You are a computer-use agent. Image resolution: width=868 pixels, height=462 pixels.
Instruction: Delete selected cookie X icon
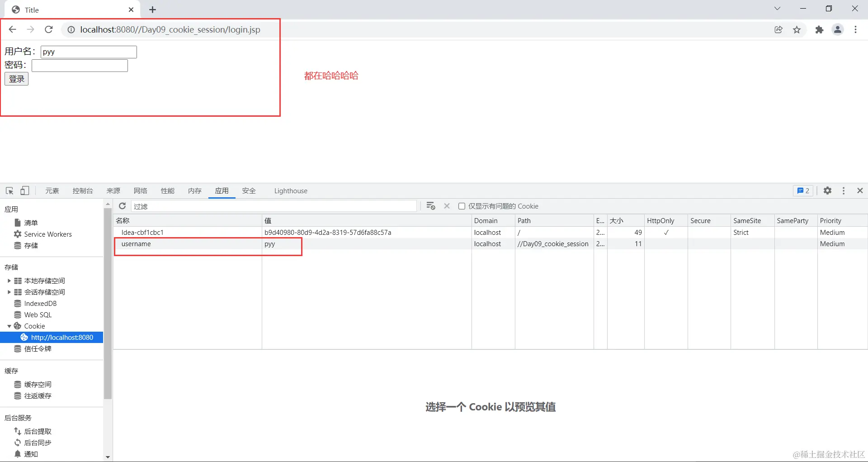[447, 206]
